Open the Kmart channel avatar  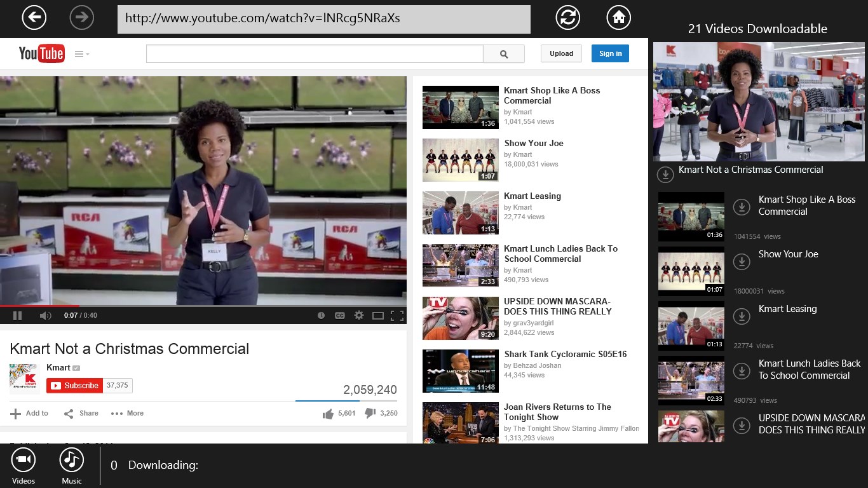pyautogui.click(x=25, y=379)
